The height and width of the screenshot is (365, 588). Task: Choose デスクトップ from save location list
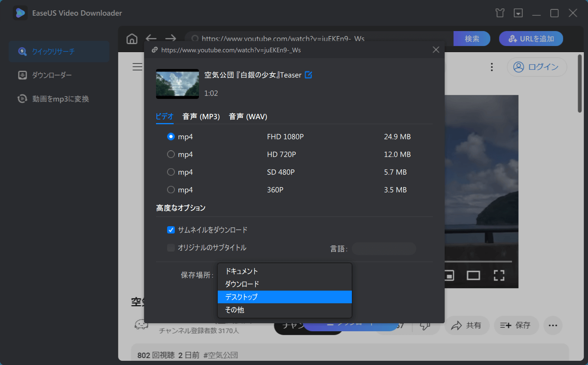285,297
